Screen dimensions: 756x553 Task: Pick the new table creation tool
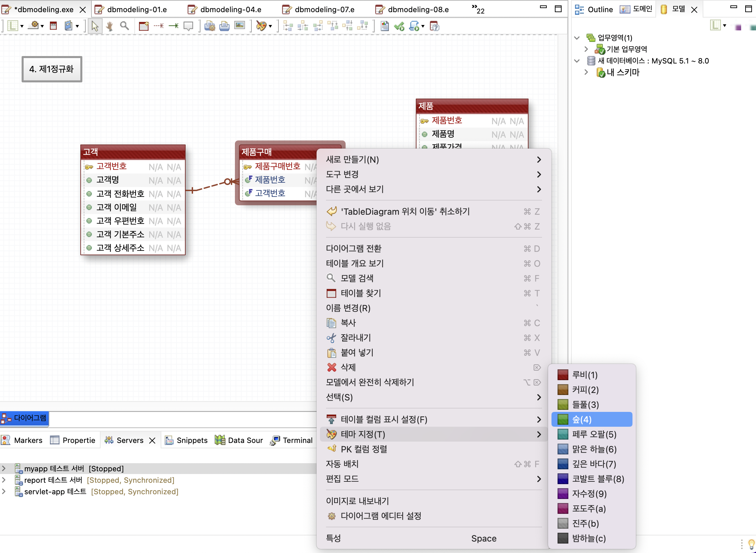144,26
